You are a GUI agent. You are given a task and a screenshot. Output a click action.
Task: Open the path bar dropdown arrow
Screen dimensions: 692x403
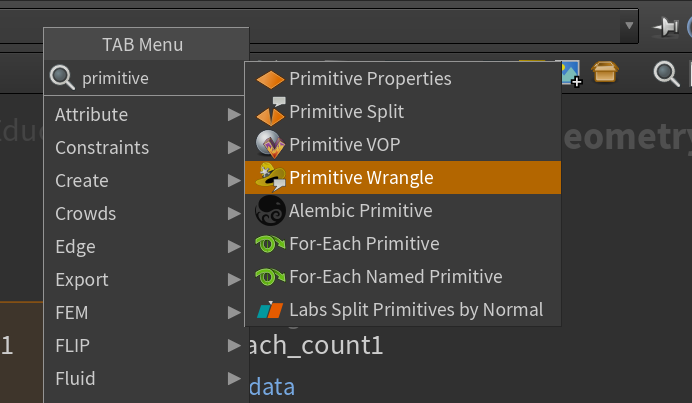[x=629, y=26]
